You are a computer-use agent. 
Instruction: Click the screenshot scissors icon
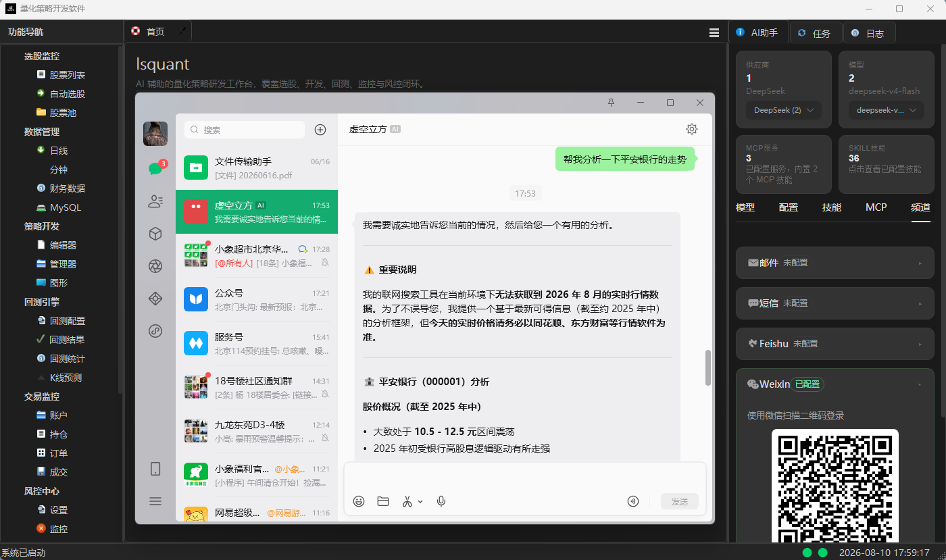(x=407, y=501)
